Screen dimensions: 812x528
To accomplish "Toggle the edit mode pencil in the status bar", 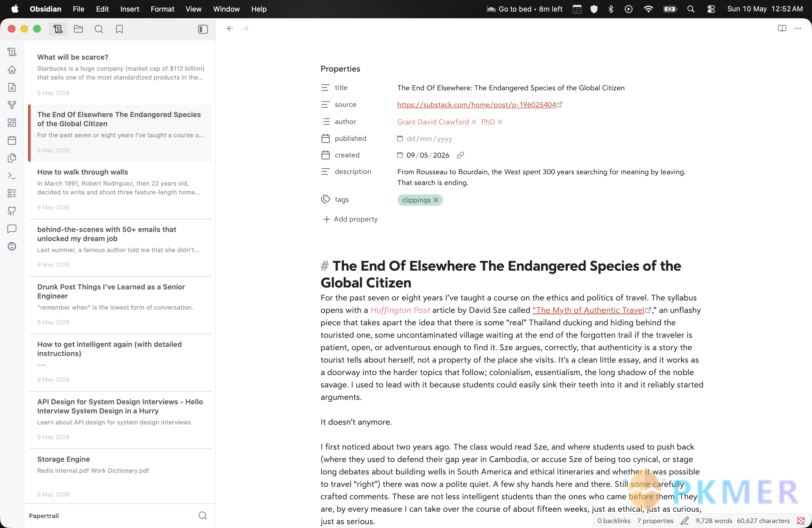I will [684, 521].
